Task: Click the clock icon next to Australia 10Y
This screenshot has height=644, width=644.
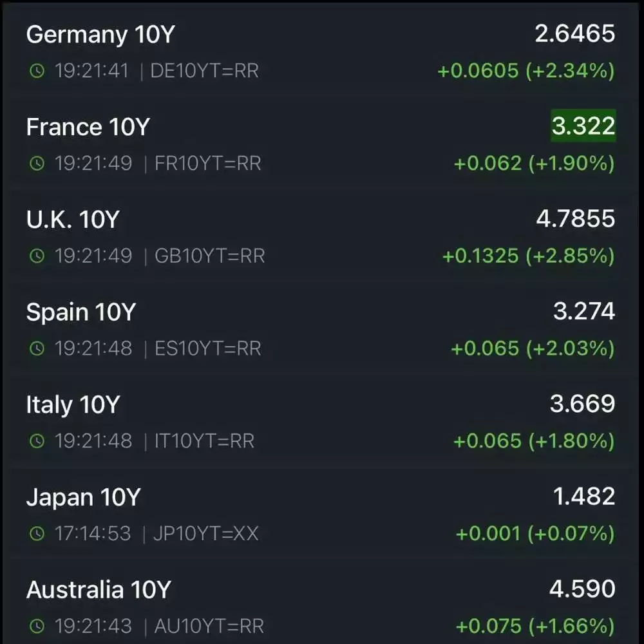Action: tap(36, 626)
